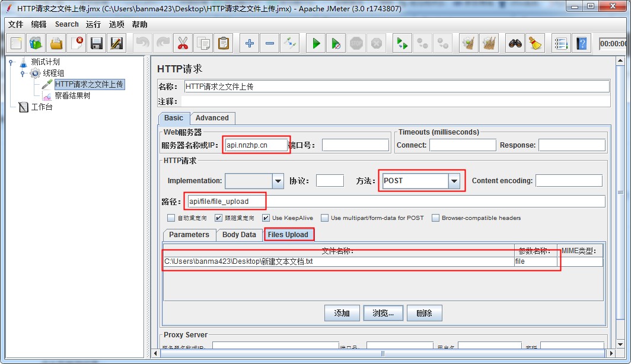Viewport: 631px width, 364px height.
Task: Save the test plan with floppy icon
Action: (97, 43)
